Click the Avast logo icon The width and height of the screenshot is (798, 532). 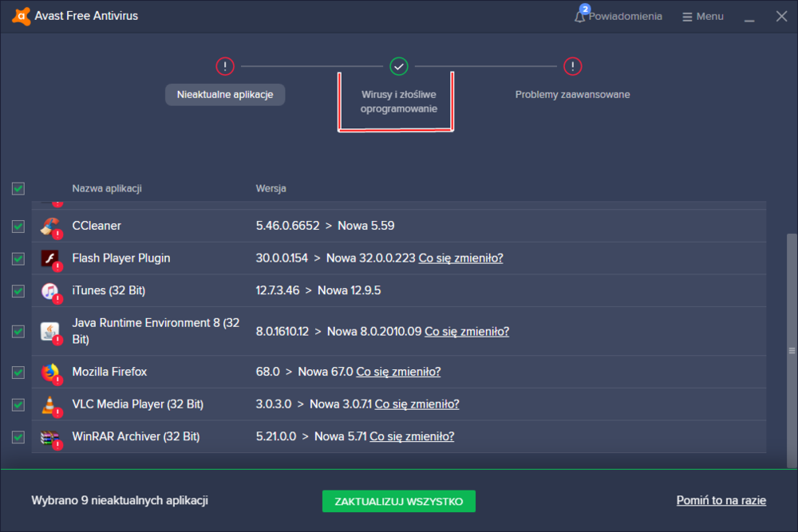[21, 16]
